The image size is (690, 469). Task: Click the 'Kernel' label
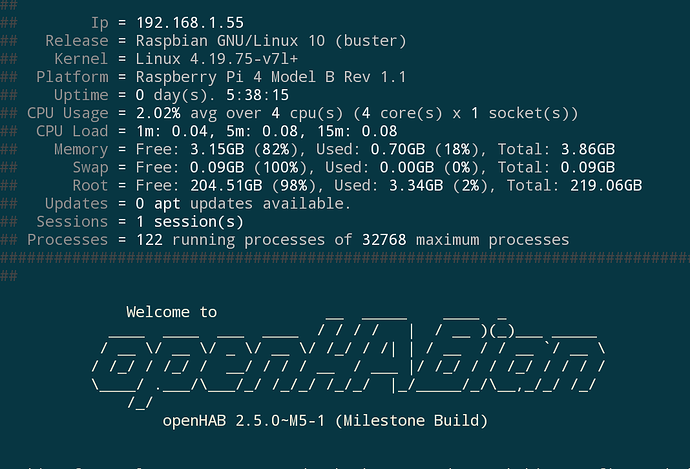coord(81,59)
